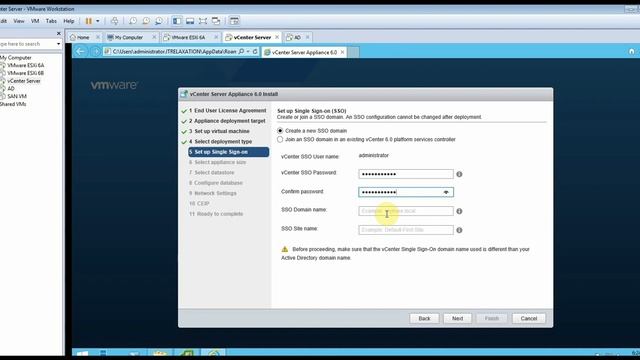Cancel the vCenter appliance install
This screenshot has width=640, height=360.
click(529, 318)
